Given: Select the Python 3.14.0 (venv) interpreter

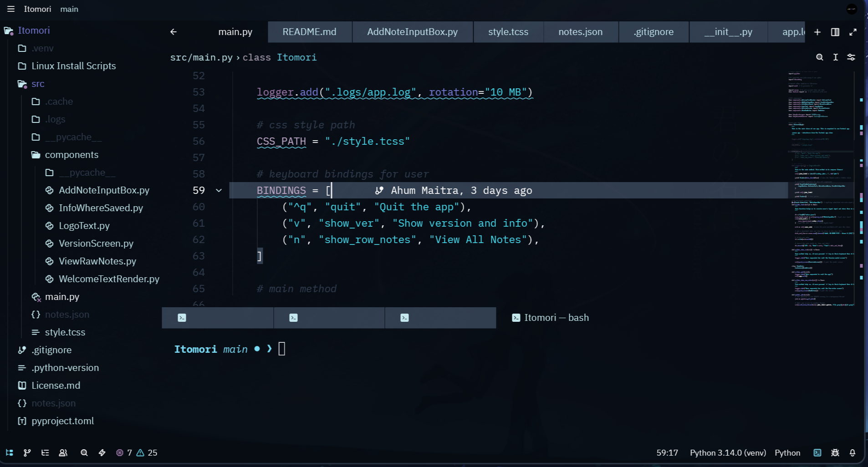Looking at the screenshot, I should [728, 452].
